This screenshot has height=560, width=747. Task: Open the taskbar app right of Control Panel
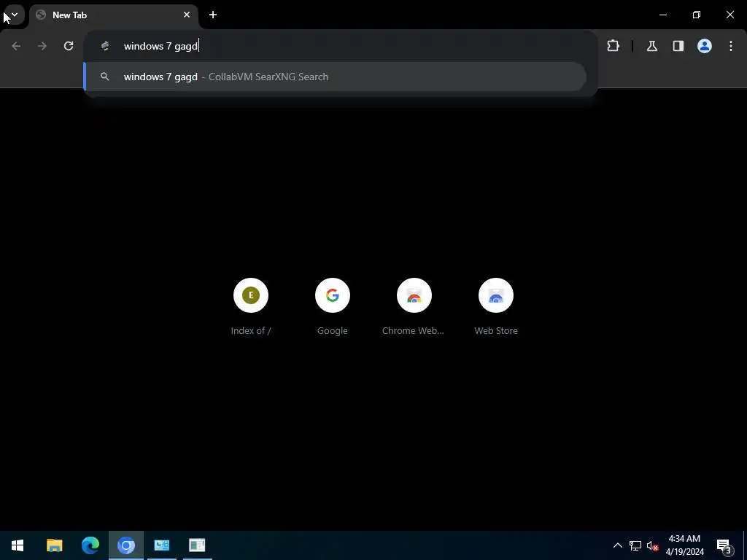pos(197,545)
